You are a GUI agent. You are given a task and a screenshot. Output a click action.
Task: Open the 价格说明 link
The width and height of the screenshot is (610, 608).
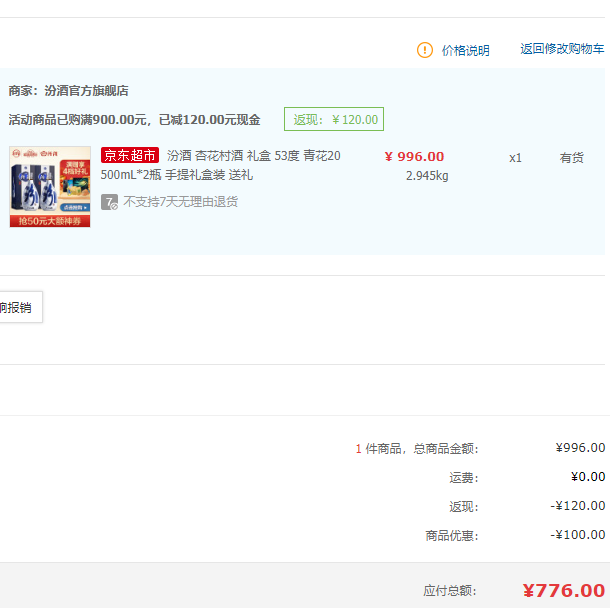click(x=465, y=51)
